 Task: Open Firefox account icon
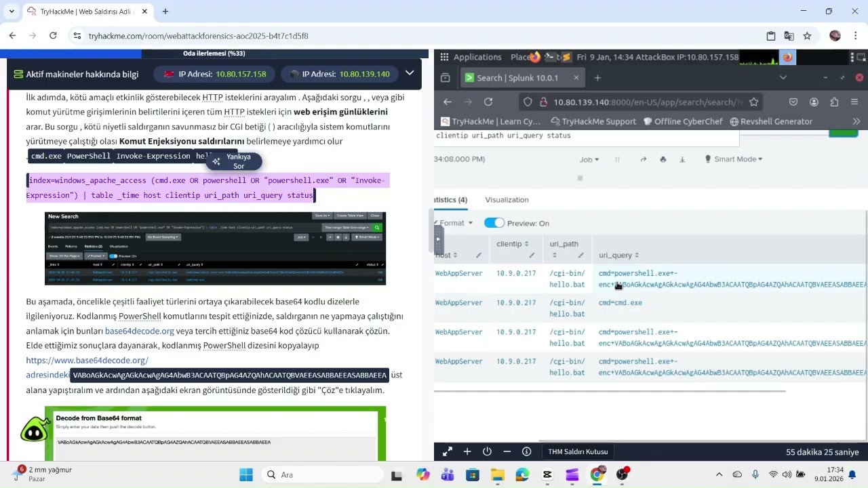click(x=814, y=102)
